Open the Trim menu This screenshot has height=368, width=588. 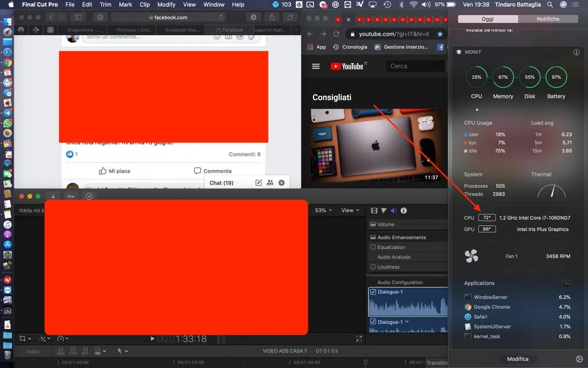point(106,5)
